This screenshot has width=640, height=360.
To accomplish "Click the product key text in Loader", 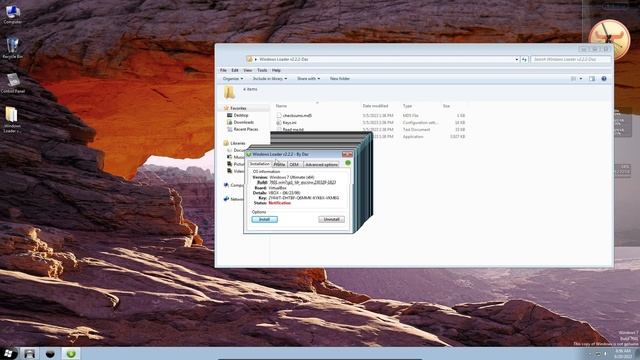I will click(x=304, y=198).
